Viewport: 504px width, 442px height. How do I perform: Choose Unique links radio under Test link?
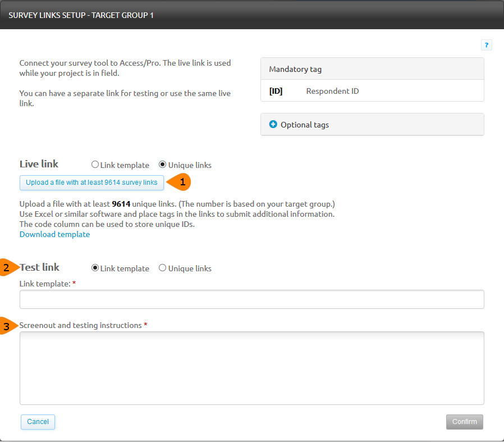click(163, 268)
